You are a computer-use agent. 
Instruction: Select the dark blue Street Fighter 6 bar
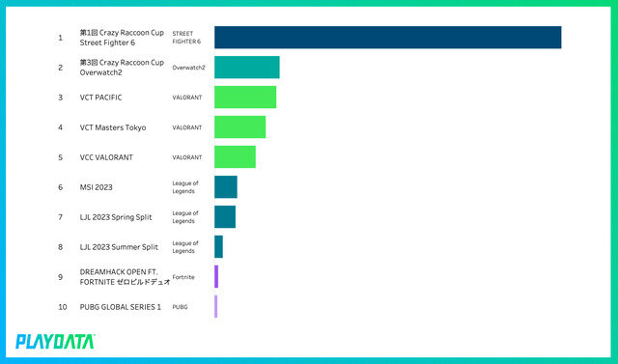388,38
